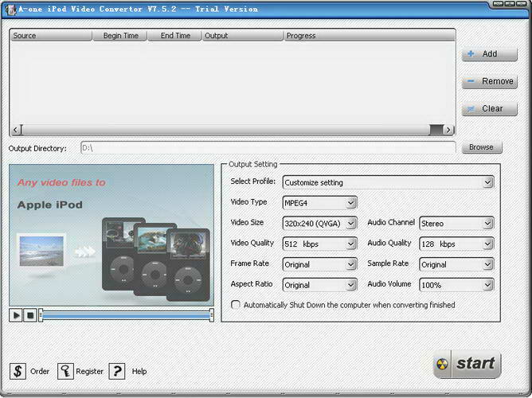
Task: Click the Help text label
Action: click(139, 371)
